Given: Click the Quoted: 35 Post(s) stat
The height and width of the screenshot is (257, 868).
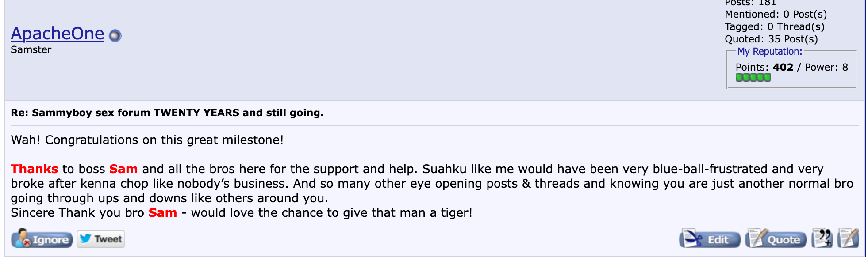Looking at the screenshot, I should (771, 39).
